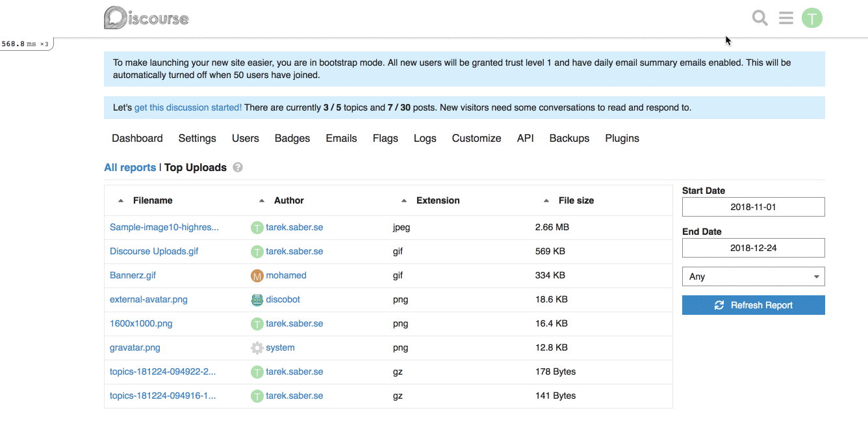Open Discourse Uploads.gif file link

[x=154, y=251]
